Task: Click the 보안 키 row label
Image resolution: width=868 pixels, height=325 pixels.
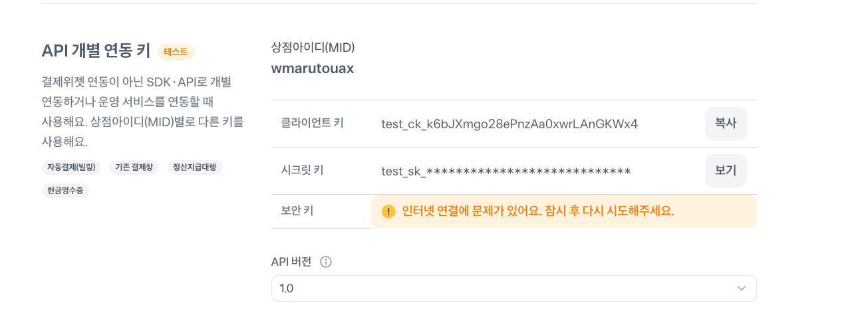Action: 297,211
